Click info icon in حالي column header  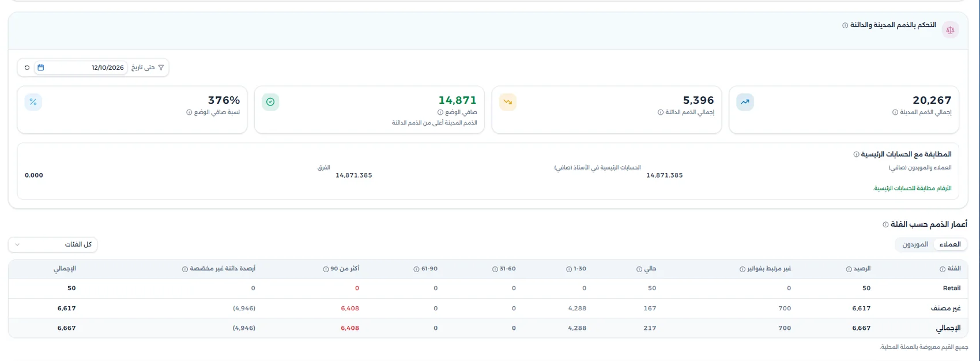tap(639, 269)
